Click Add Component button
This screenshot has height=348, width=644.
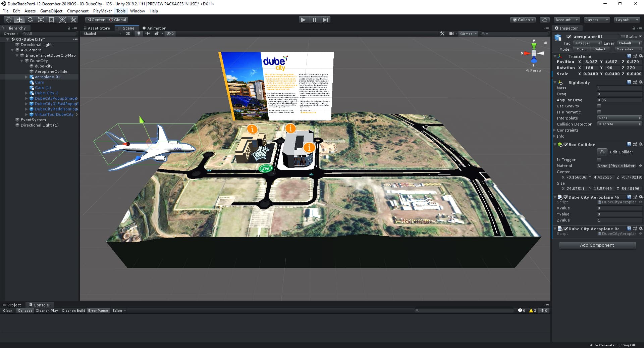point(597,245)
